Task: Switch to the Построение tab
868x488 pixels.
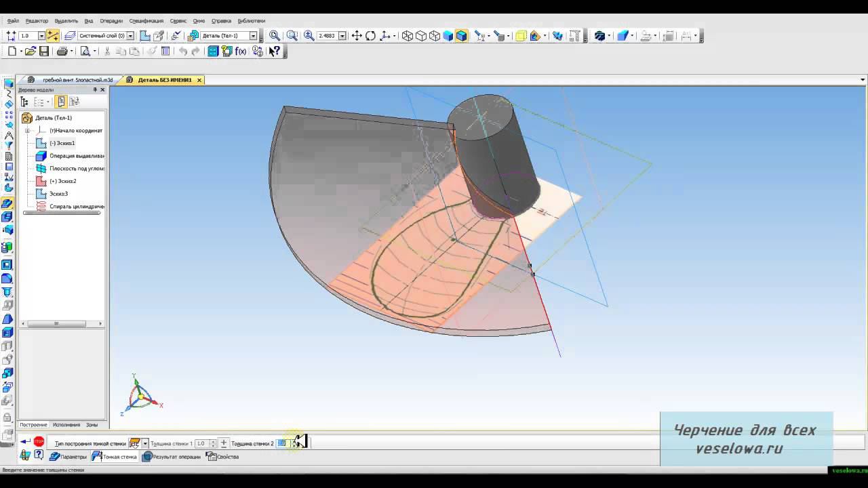Action: click(33, 425)
